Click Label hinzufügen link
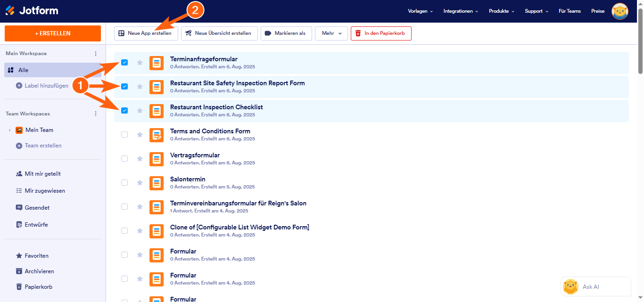This screenshot has width=644, height=302. 47,86
